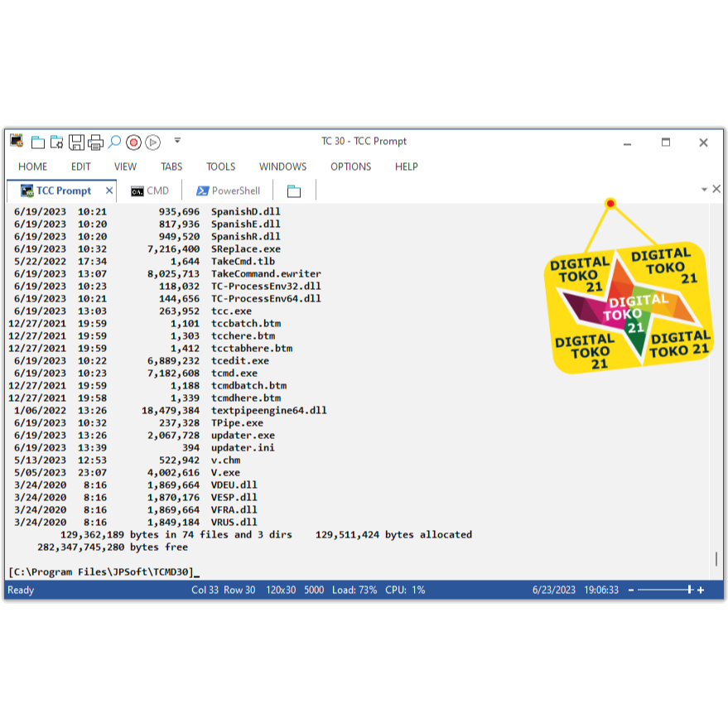The width and height of the screenshot is (728, 728).
Task: Click the command prompt input line
Action: point(104,572)
